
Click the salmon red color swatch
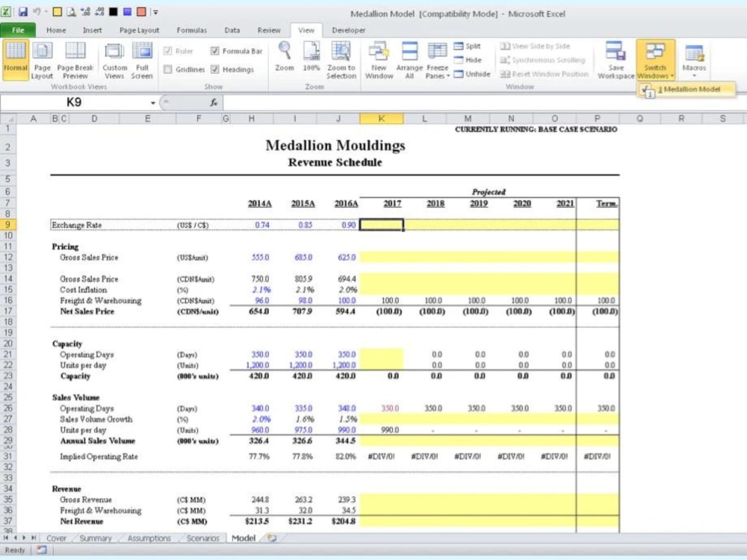click(141, 11)
